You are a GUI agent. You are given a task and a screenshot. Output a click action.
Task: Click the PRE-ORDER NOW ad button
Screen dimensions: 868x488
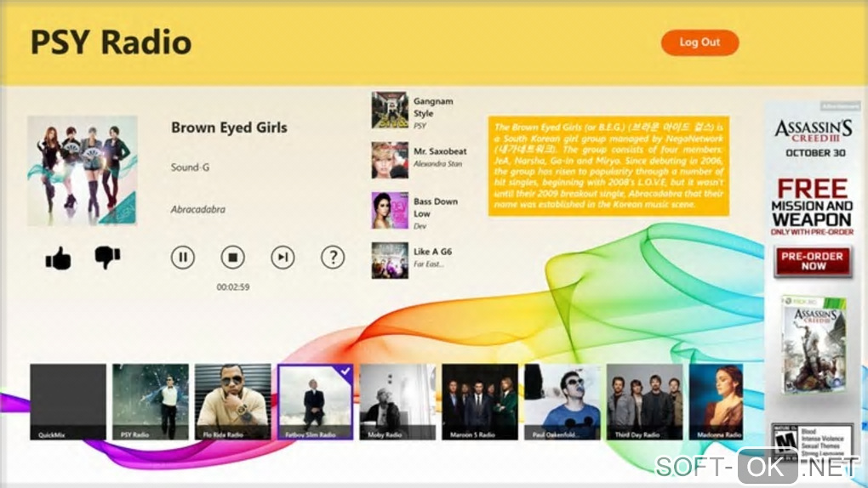click(x=812, y=261)
